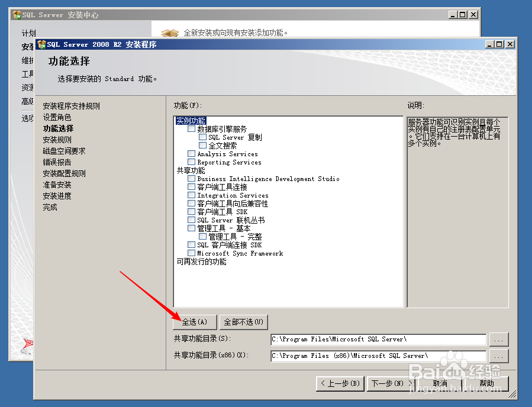This screenshot has height=407, width=532.
Task: Cancel setup with 取消 button
Action: (440, 383)
